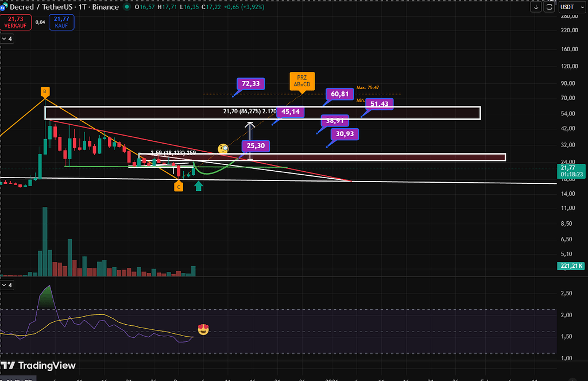Click the fullscreen frame icon
Viewport: 588px width, 381px height.
point(550,7)
